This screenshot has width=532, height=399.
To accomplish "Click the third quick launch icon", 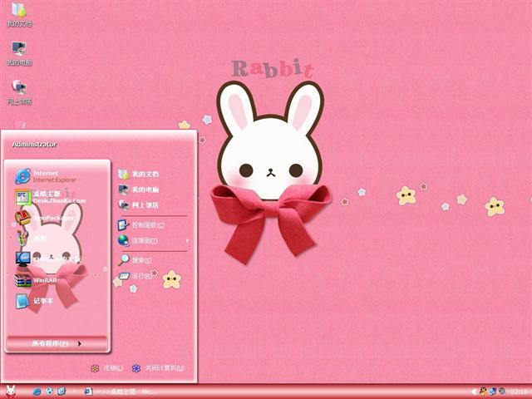I will (x=62, y=392).
